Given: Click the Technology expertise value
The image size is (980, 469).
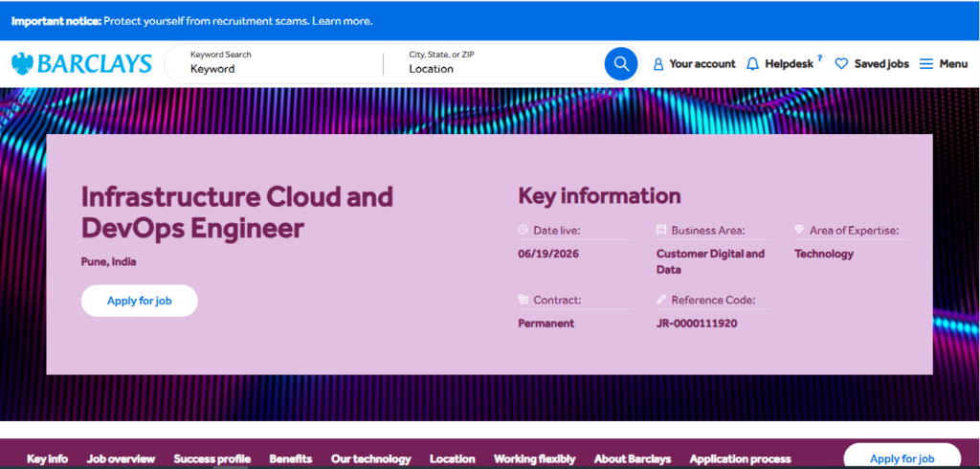Looking at the screenshot, I should (x=824, y=254).
